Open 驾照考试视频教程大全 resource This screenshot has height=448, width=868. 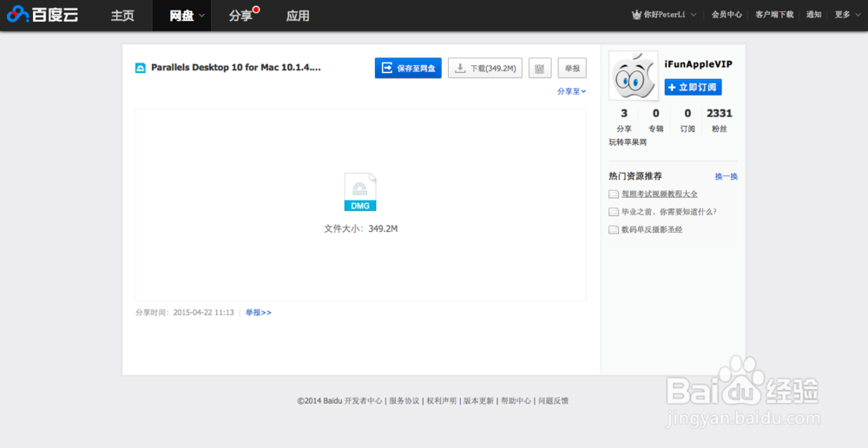[660, 194]
